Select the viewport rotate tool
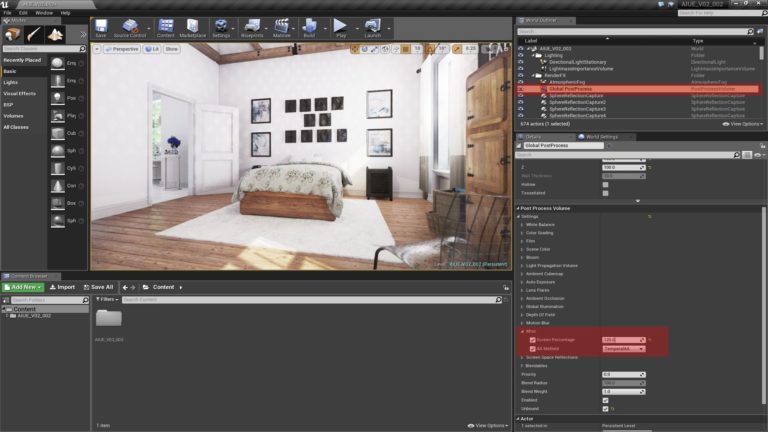Image resolution: width=768 pixels, height=432 pixels. coord(364,49)
